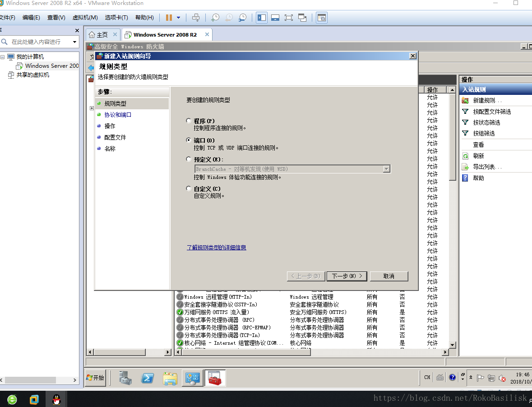
Task: Pause the virtual machine
Action: [169, 18]
